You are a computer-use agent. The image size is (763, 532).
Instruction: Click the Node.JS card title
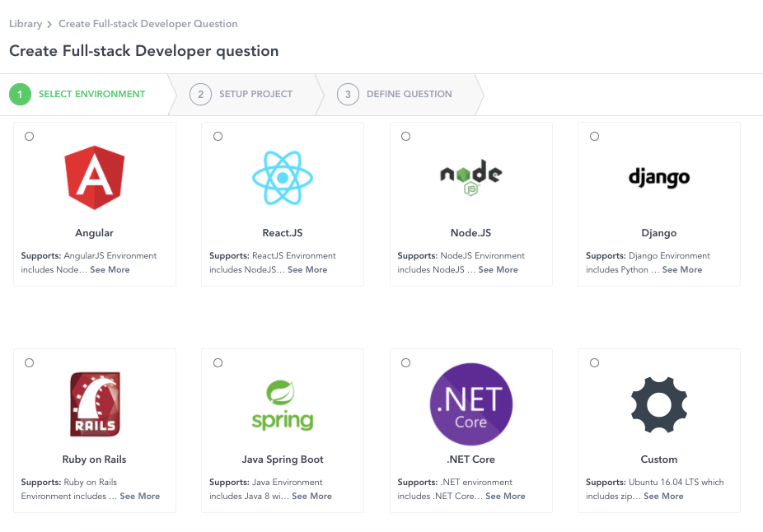470,233
